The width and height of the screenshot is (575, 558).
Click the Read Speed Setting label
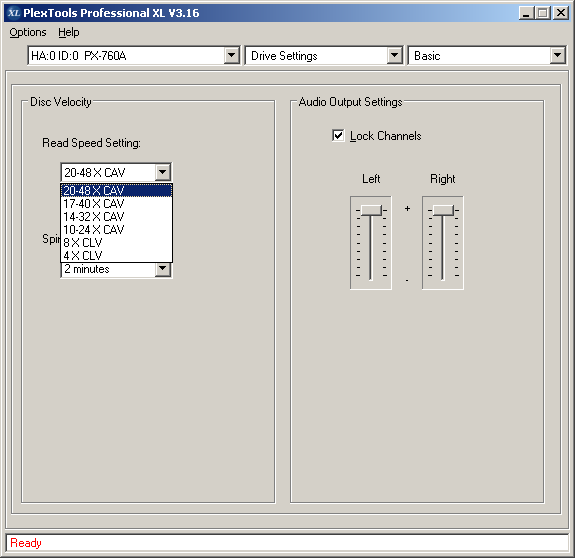(91, 143)
